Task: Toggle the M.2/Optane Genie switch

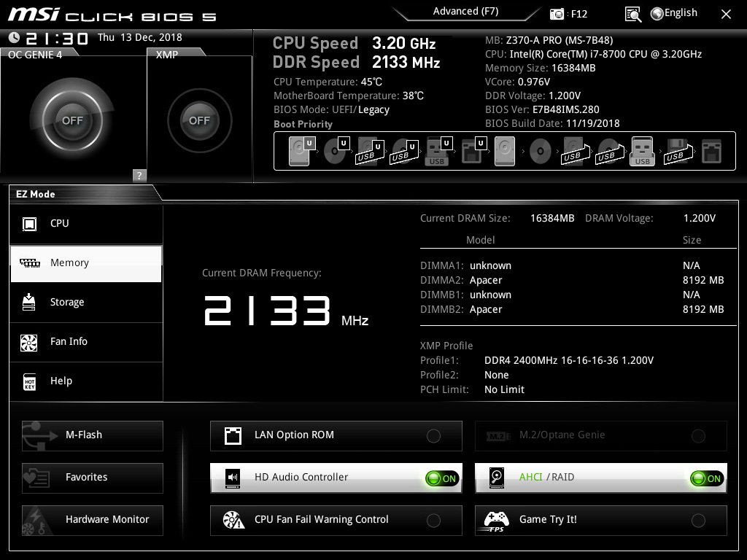Action: point(698,436)
